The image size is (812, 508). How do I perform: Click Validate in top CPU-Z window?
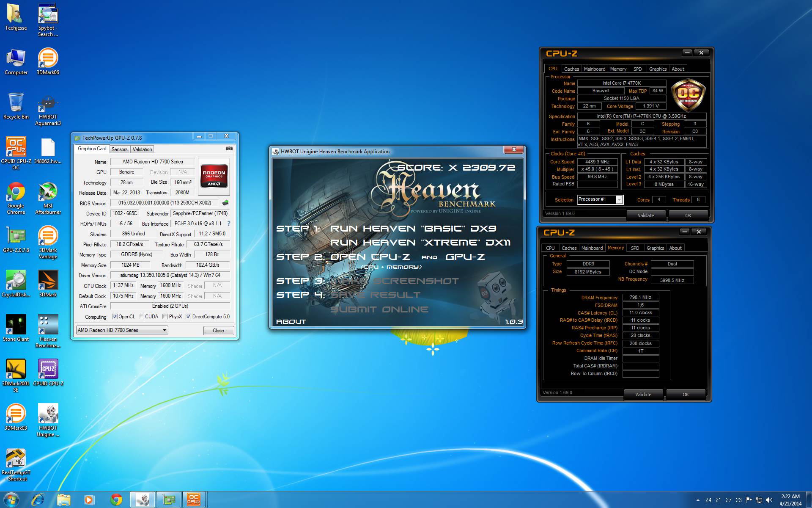tap(646, 215)
